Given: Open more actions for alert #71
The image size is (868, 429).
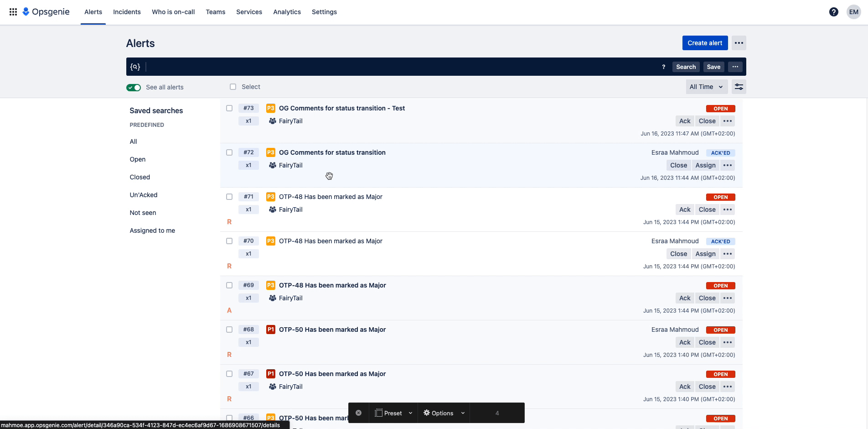Looking at the screenshot, I should pyautogui.click(x=728, y=209).
